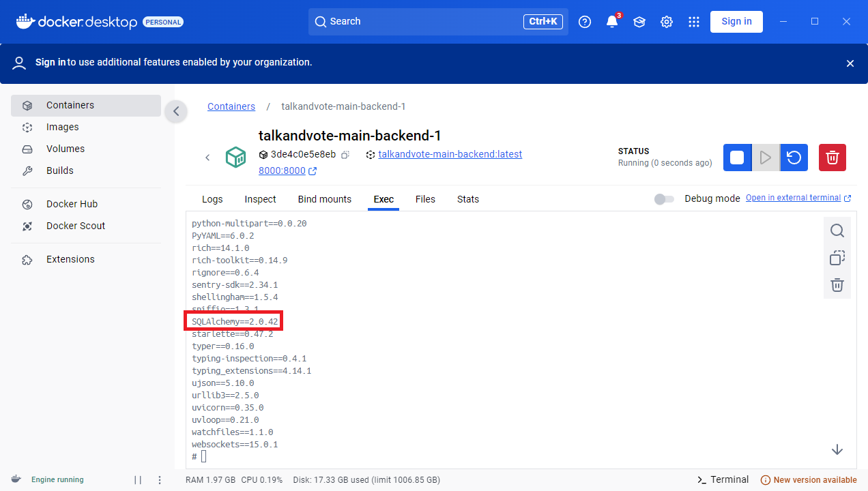
Task: Open Builds in the sidebar
Action: click(86, 170)
